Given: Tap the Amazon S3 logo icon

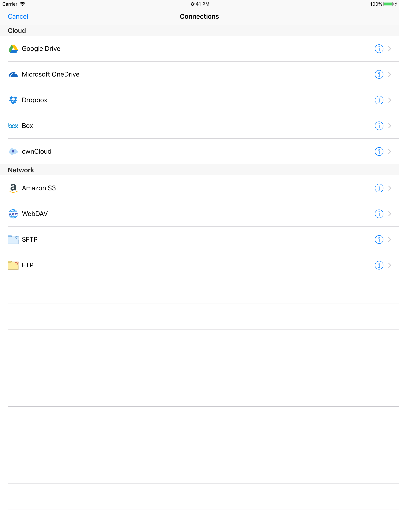Looking at the screenshot, I should (13, 188).
